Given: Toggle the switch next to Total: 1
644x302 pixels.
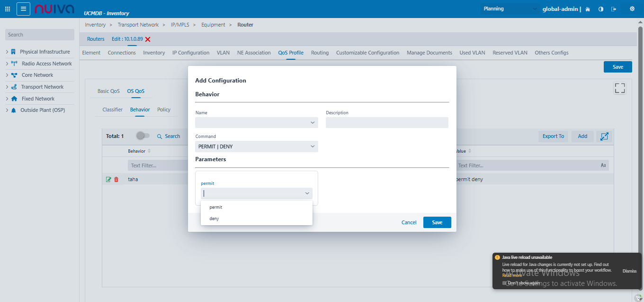Looking at the screenshot, I should [143, 136].
